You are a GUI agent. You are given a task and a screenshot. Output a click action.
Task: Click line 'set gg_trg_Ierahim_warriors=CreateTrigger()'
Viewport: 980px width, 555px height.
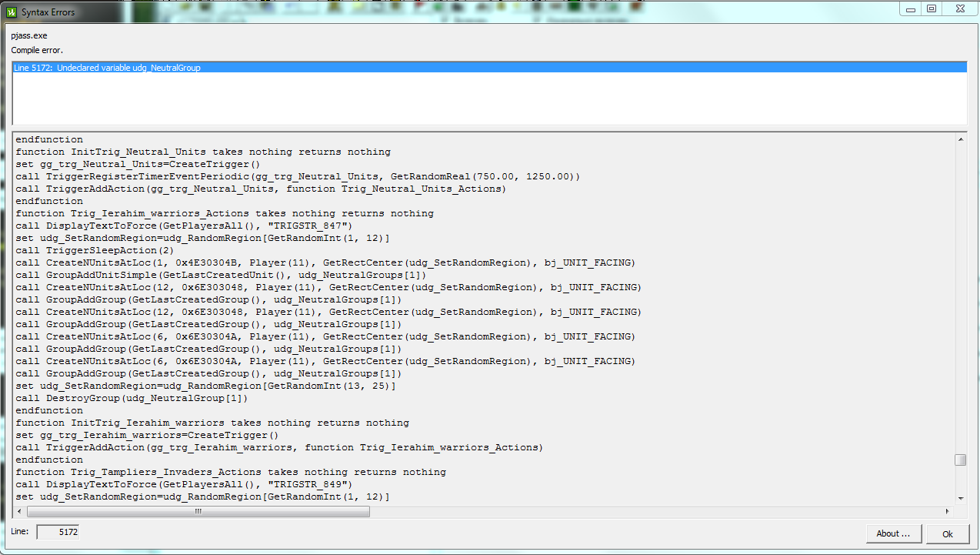148,435
